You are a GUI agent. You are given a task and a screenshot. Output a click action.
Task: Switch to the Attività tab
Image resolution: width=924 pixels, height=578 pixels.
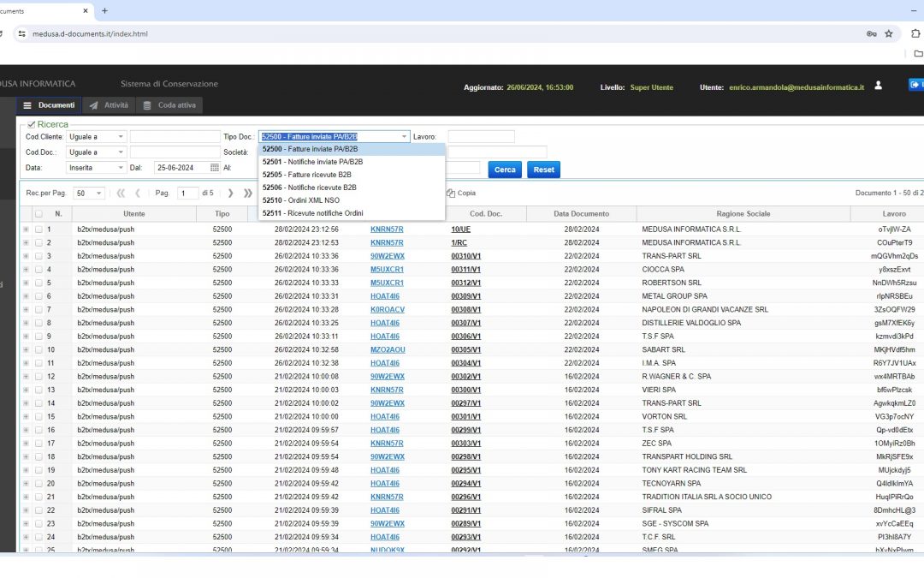(x=109, y=105)
